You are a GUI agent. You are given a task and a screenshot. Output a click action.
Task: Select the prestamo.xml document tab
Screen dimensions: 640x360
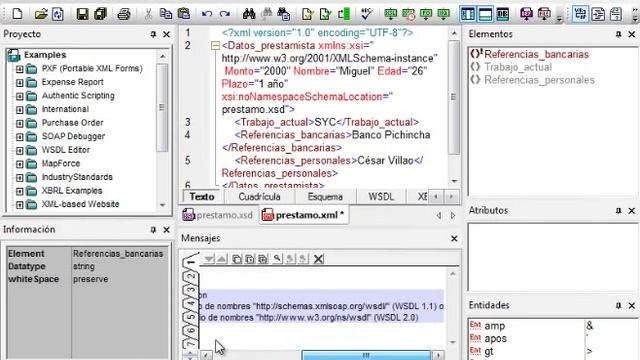pyautogui.click(x=303, y=215)
